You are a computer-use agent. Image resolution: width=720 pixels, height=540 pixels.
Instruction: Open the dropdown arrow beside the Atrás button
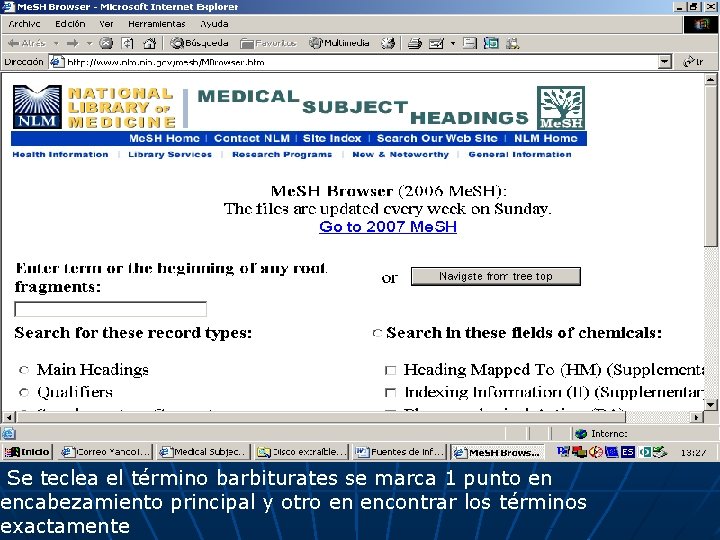[56, 43]
